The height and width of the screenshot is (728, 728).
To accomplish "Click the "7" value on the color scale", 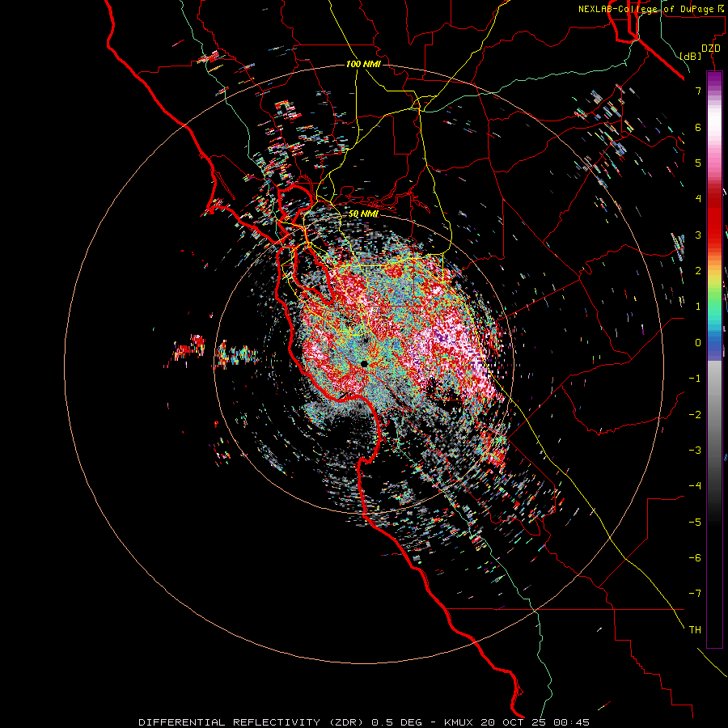I will point(698,91).
